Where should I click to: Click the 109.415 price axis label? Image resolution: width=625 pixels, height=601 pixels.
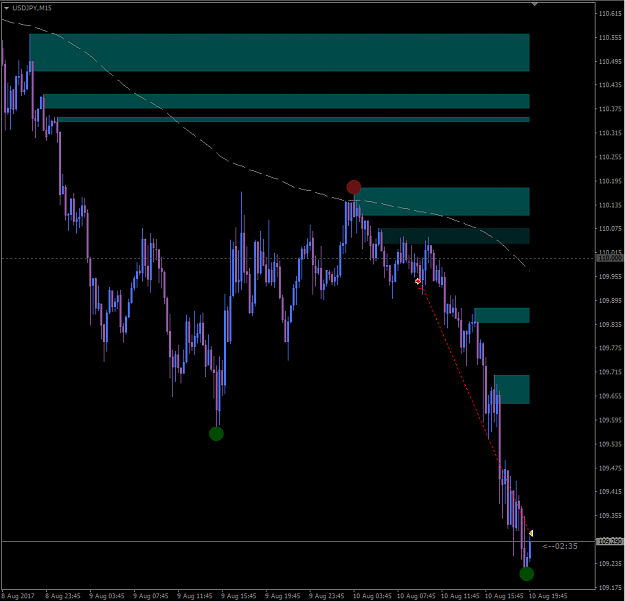point(610,491)
